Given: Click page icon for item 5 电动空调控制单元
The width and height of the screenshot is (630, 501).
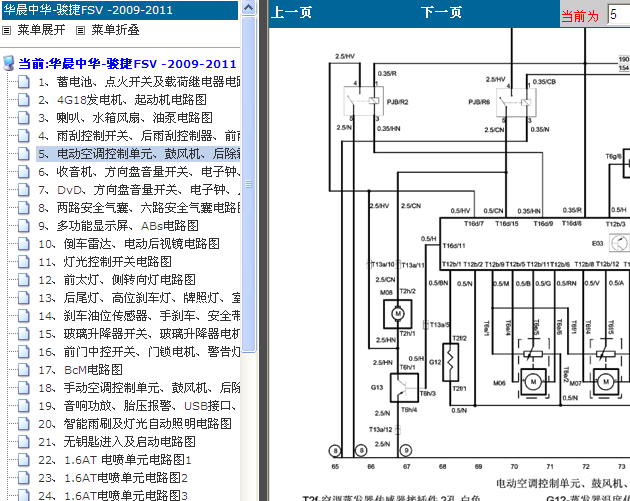Looking at the screenshot, I should [24, 154].
